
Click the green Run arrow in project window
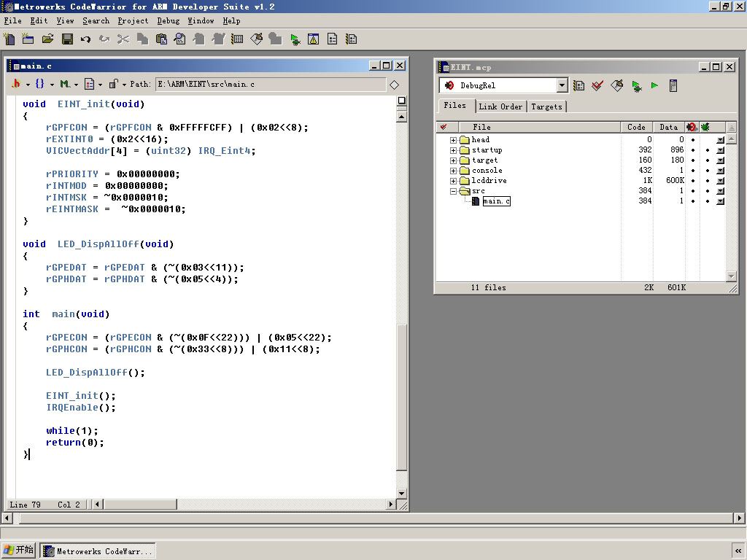coord(654,86)
